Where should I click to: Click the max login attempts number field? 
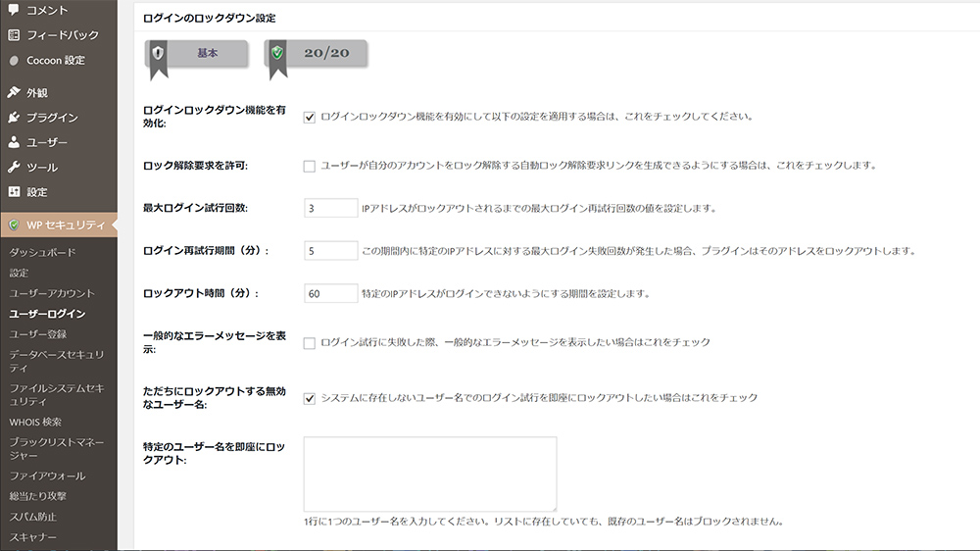(x=330, y=208)
